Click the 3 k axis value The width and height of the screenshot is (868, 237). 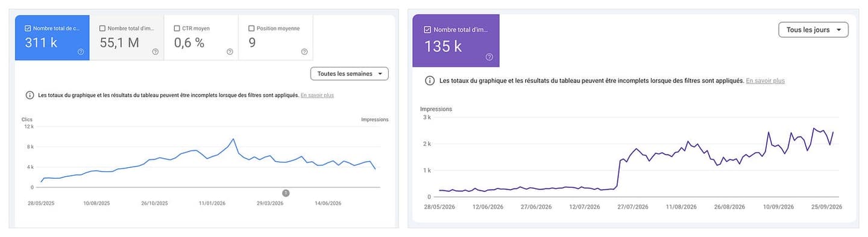pos(427,117)
